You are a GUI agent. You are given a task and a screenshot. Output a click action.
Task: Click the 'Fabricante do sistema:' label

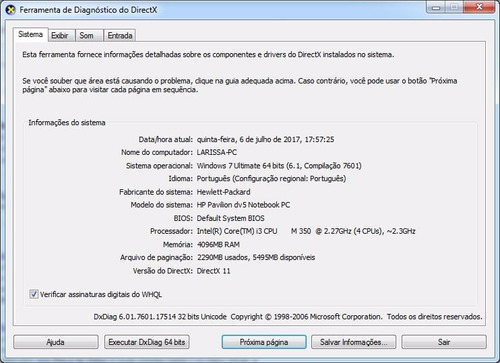coord(156,192)
